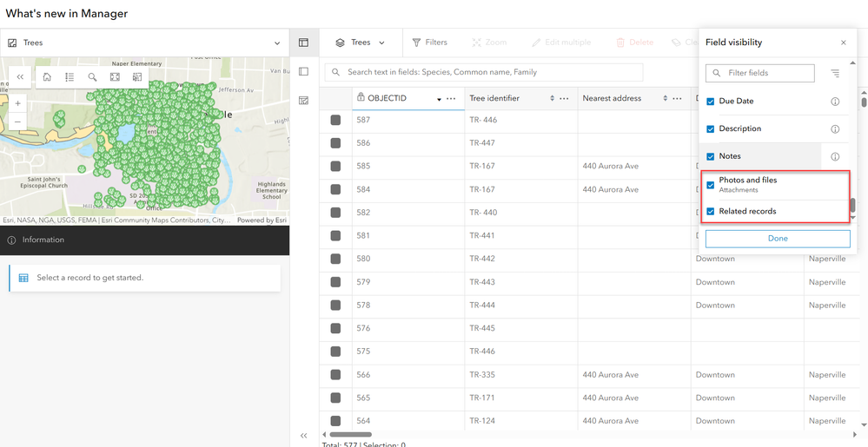The width and height of the screenshot is (868, 447).
Task: Uncheck the Photos and files checkbox
Action: point(711,185)
